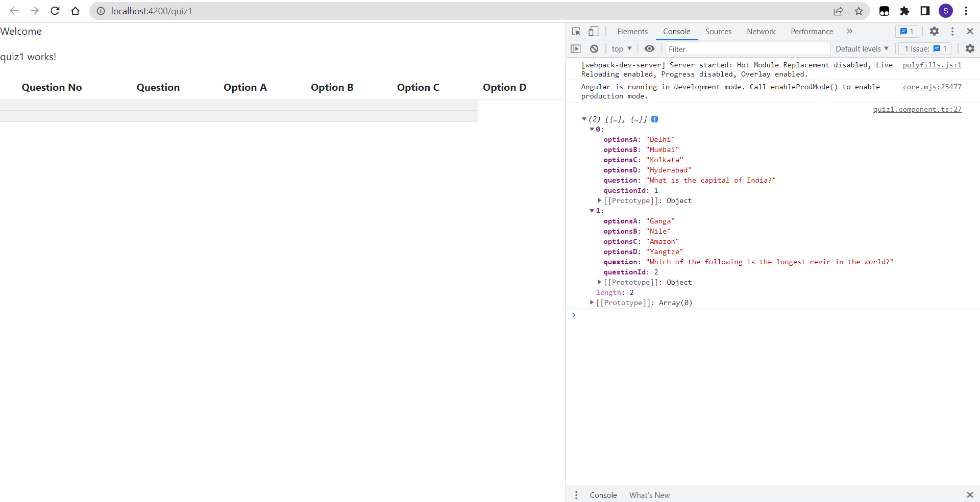Close the bottom drawer

tap(970, 495)
